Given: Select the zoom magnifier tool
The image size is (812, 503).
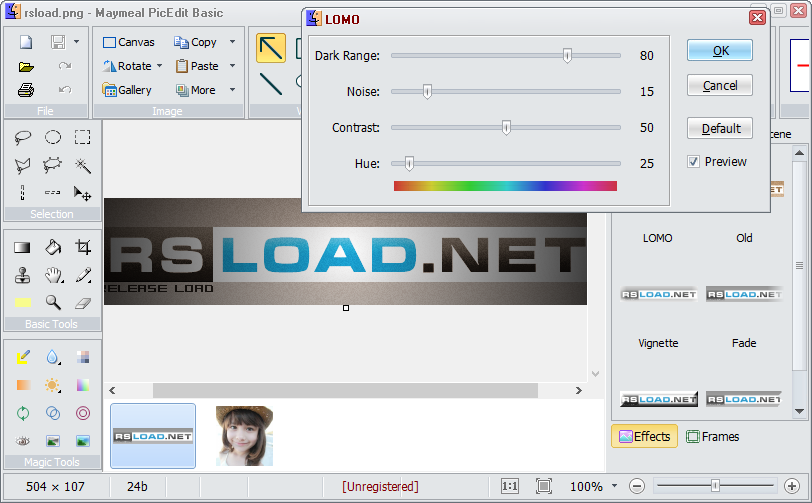Looking at the screenshot, I should [53, 302].
